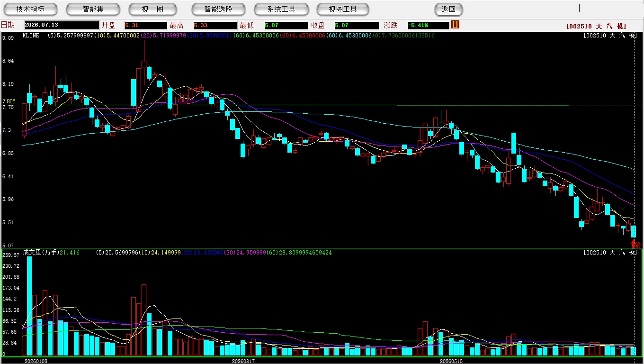Click the 涨跌 label
The height and width of the screenshot is (364, 644).
pos(391,25)
